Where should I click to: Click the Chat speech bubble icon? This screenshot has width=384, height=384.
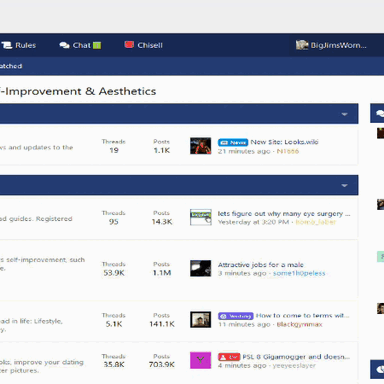[x=64, y=45]
